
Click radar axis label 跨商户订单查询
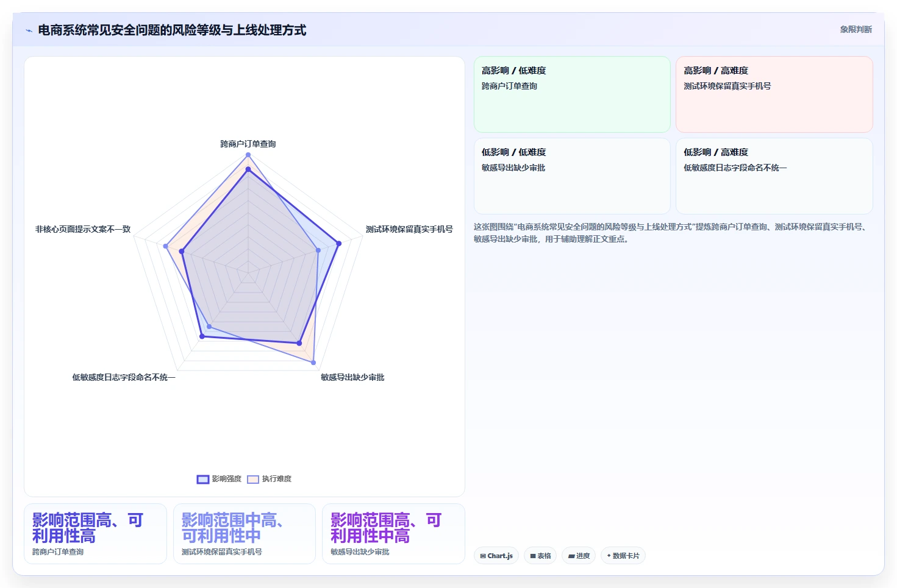coord(248,144)
